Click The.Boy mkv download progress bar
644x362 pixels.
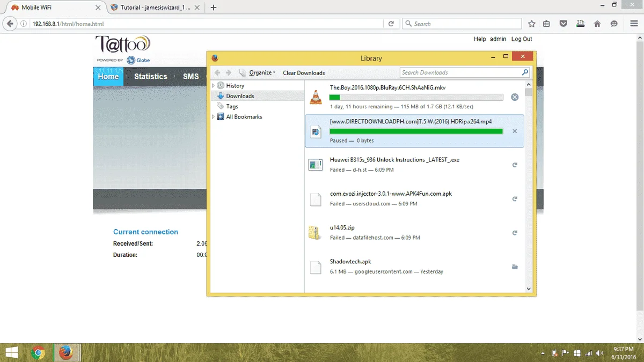click(416, 97)
